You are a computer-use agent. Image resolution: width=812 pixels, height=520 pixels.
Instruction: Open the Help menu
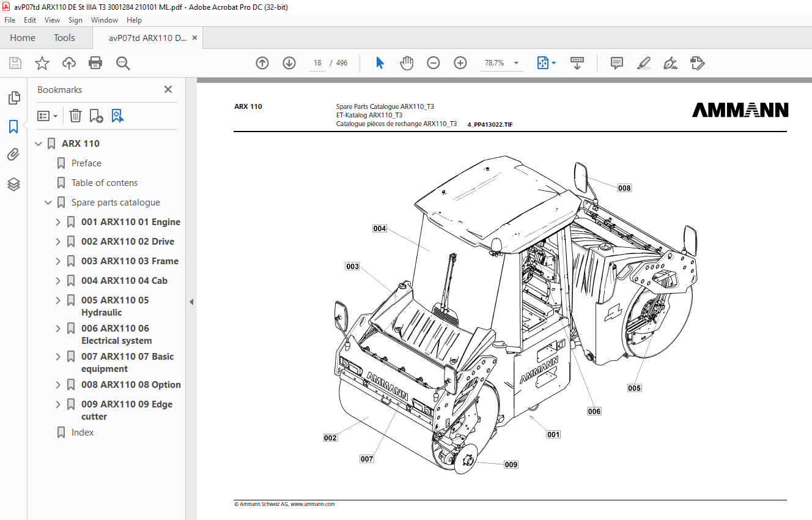point(134,20)
